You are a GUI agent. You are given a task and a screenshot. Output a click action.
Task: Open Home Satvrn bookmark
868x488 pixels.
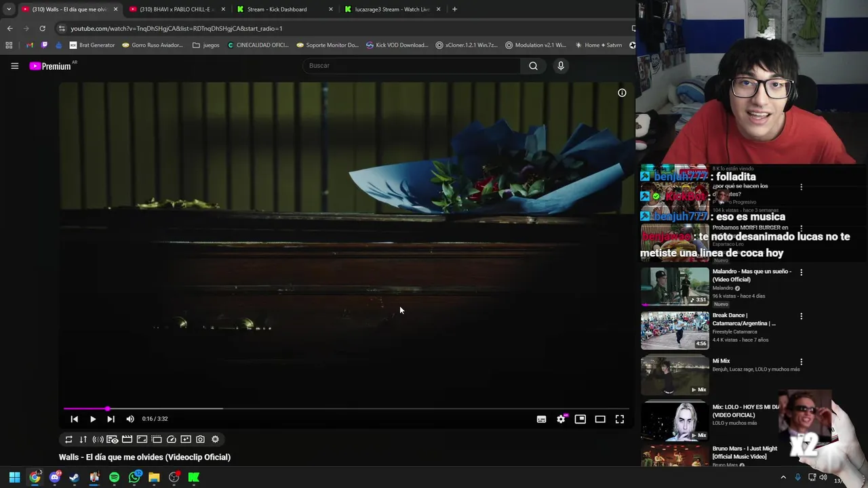[x=598, y=45]
